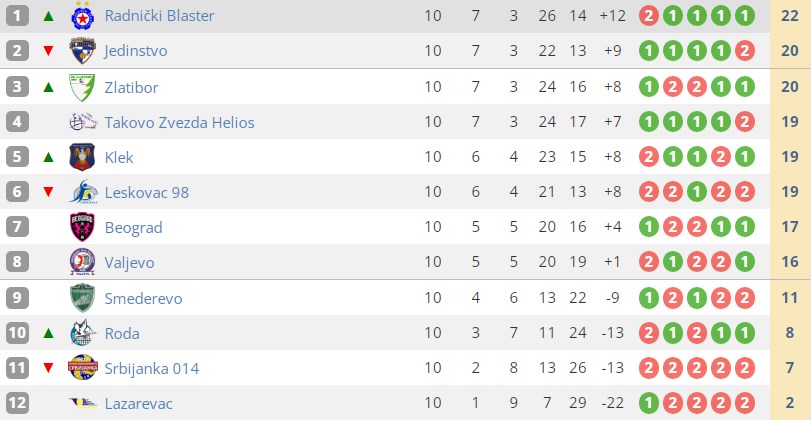811x421 pixels.
Task: Click the Klek eagle crest icon
Action: click(x=83, y=157)
